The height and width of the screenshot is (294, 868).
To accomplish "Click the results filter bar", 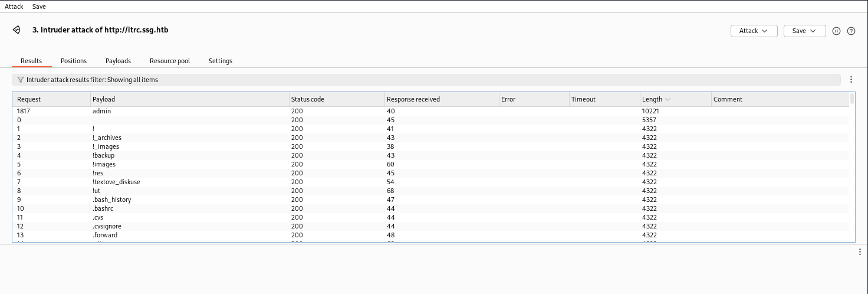I will (426, 80).
